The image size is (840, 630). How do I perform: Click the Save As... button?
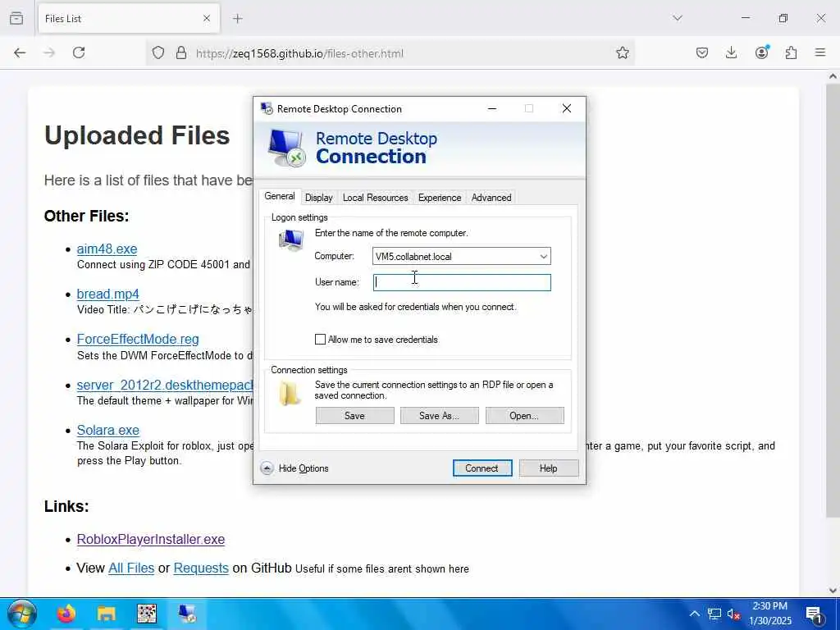click(x=440, y=416)
